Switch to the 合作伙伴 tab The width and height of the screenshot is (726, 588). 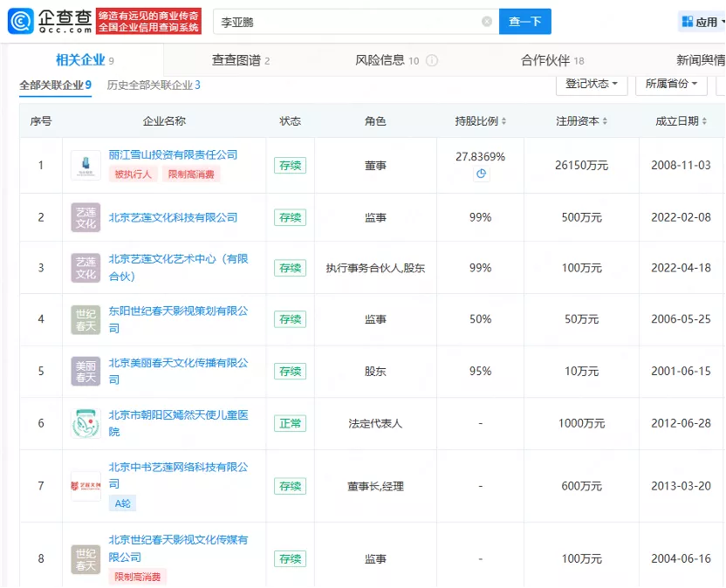coord(551,60)
